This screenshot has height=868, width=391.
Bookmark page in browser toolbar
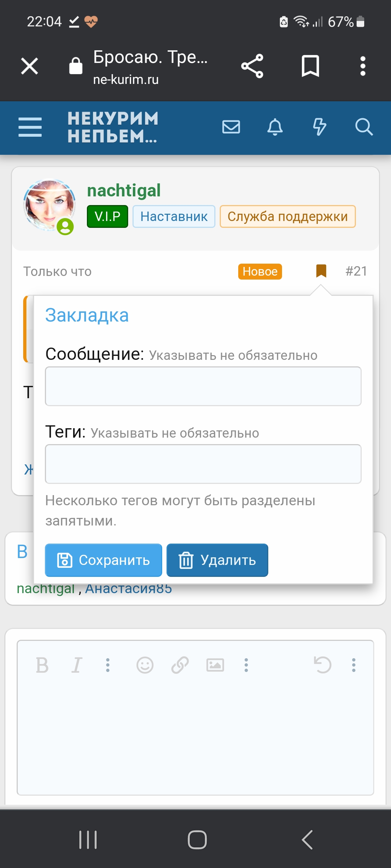(311, 66)
